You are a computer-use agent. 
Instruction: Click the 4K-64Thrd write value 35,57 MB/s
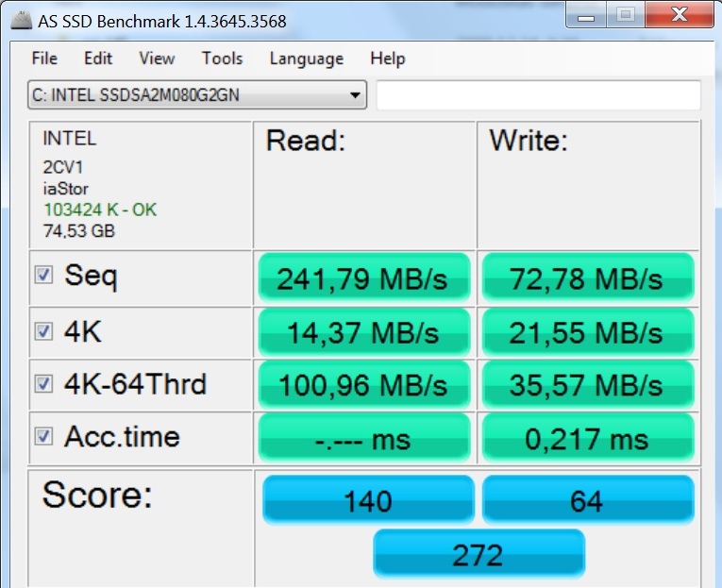(x=588, y=385)
